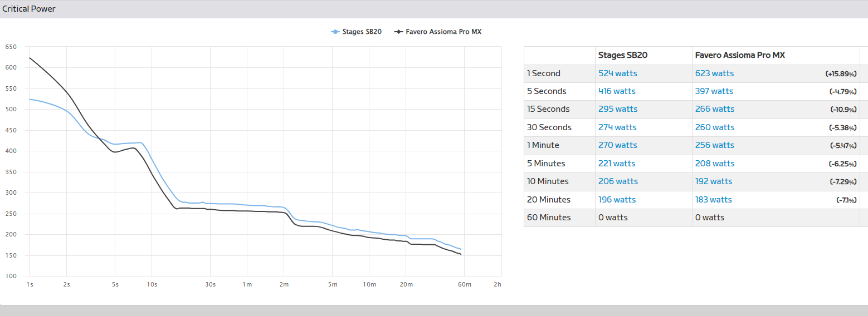Open Stages 270 watts link for 1 Minute

pos(618,145)
